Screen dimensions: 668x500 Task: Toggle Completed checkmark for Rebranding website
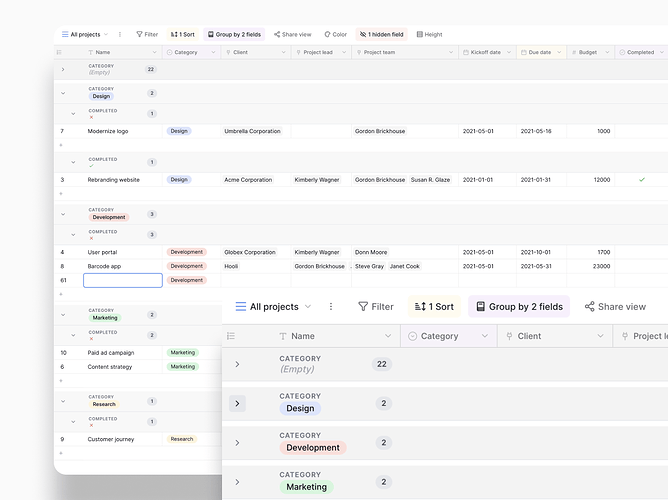click(x=642, y=180)
